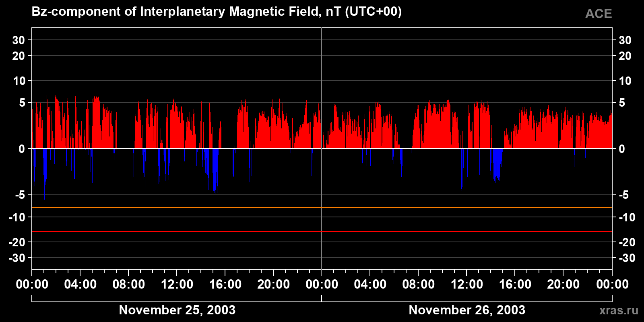Viewport: 644px width, 322px height.
Task: Click the -5 label on left axis
Action: [x=20, y=195]
